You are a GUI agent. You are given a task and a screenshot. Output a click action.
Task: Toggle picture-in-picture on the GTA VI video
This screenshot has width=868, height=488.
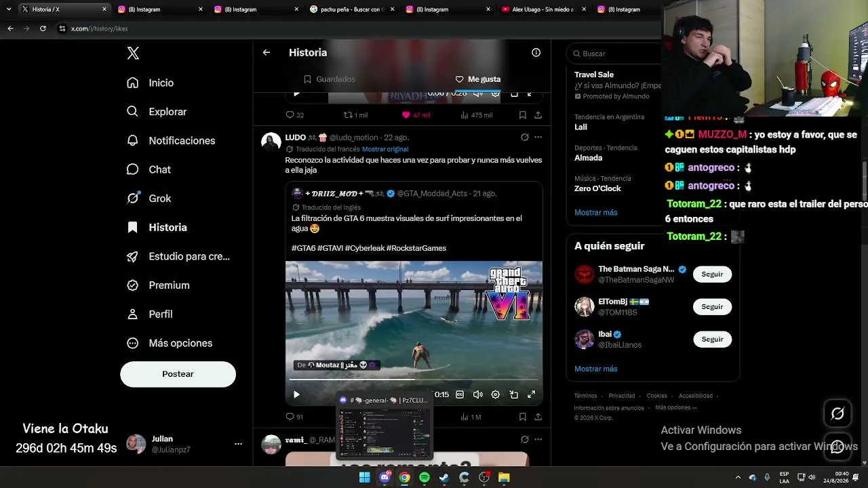pos(514,394)
